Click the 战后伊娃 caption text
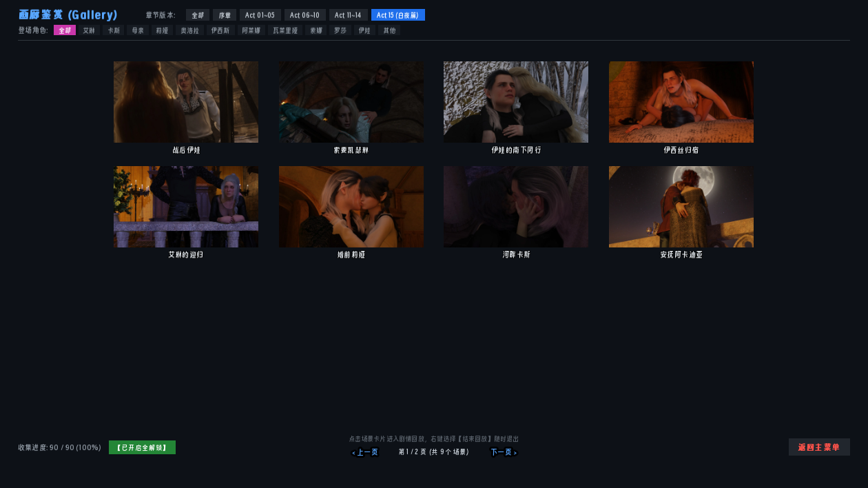The height and width of the screenshot is (488, 868). (x=186, y=150)
